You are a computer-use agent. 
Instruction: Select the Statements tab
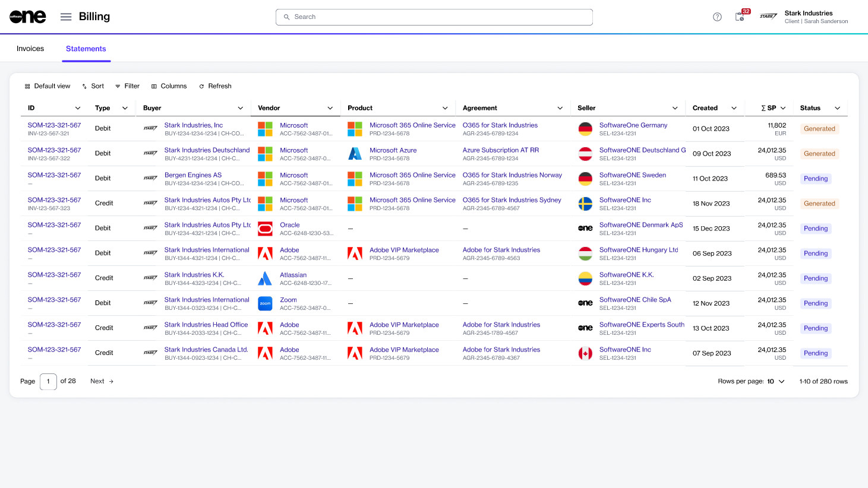click(x=86, y=49)
